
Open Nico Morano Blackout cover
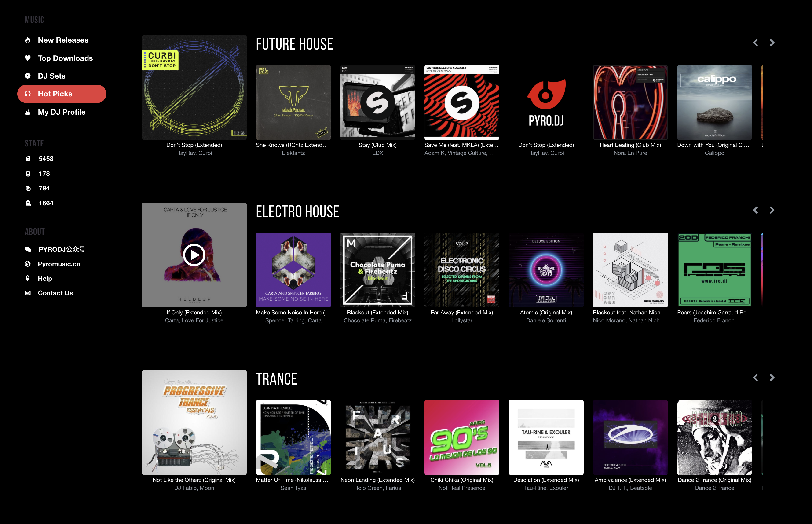(630, 270)
